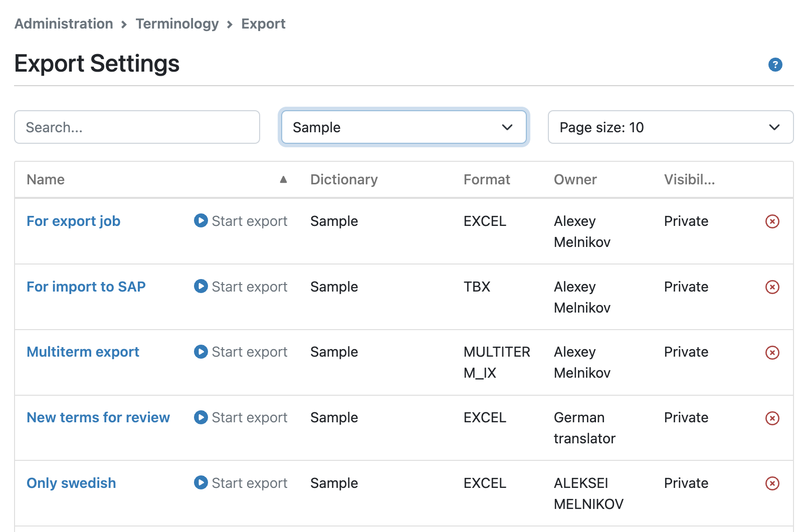The height and width of the screenshot is (532, 799).
Task: Delete the 'Only swedish' setting
Action: [772, 483]
